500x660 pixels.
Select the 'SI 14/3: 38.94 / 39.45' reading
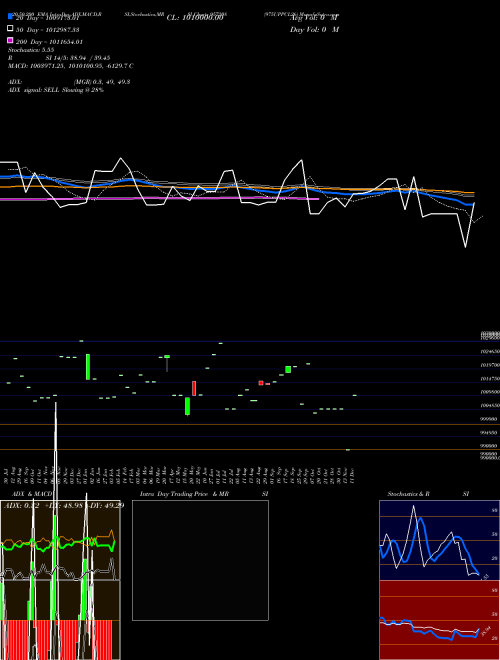point(77,58)
